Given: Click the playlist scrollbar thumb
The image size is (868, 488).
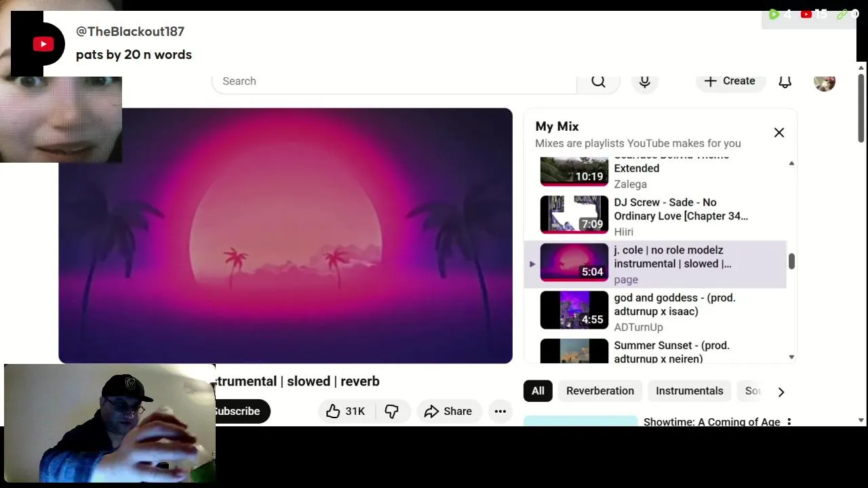Looking at the screenshot, I should pos(791,262).
